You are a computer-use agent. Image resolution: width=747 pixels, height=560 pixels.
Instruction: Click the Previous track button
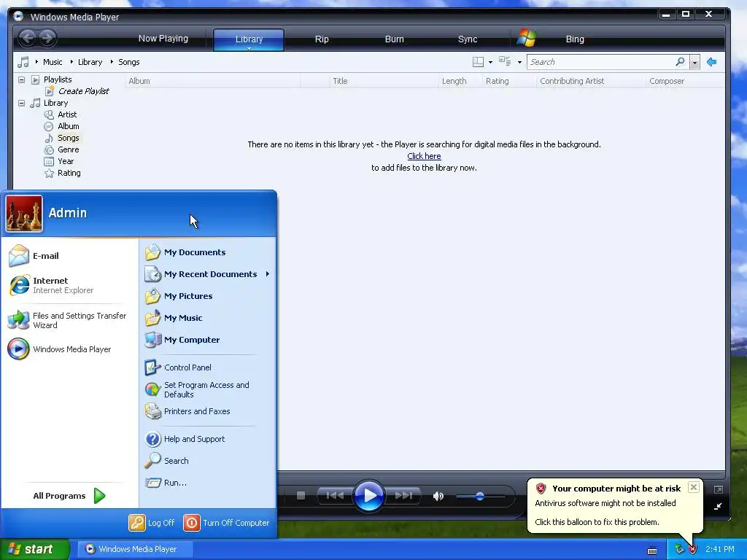335,496
